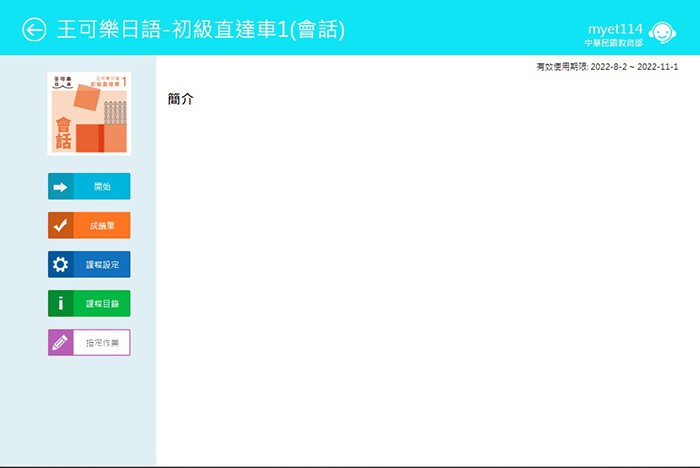Click the 會話 text on the course cover
Screen dimensions: 700x468
(x=63, y=134)
